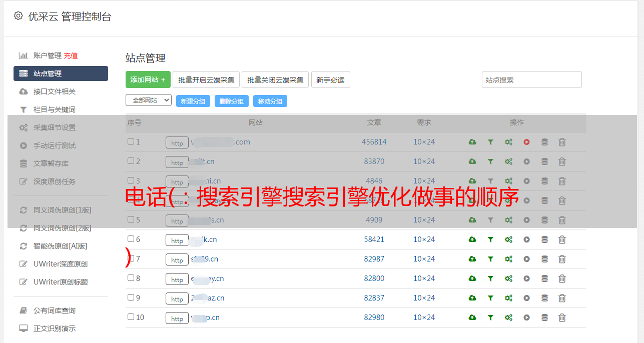The width and height of the screenshot is (644, 343).
Task: Open article count link 58421
Action: pyautogui.click(x=374, y=239)
